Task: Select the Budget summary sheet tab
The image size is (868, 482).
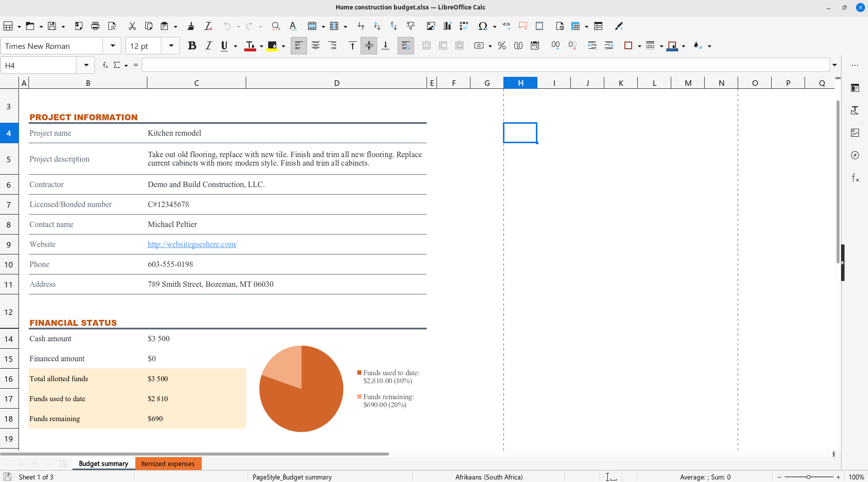Action: click(103, 464)
